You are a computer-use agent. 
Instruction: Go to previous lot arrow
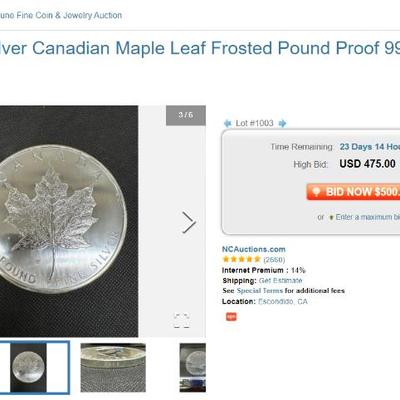coord(228,124)
